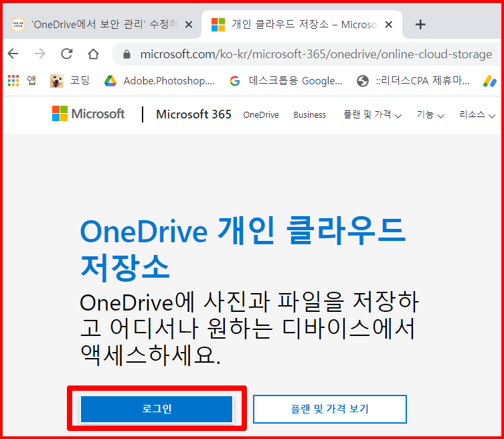Screen dimensions: 504x439
Task: Open the 코딩 bookmark with dog icon
Action: [70, 80]
